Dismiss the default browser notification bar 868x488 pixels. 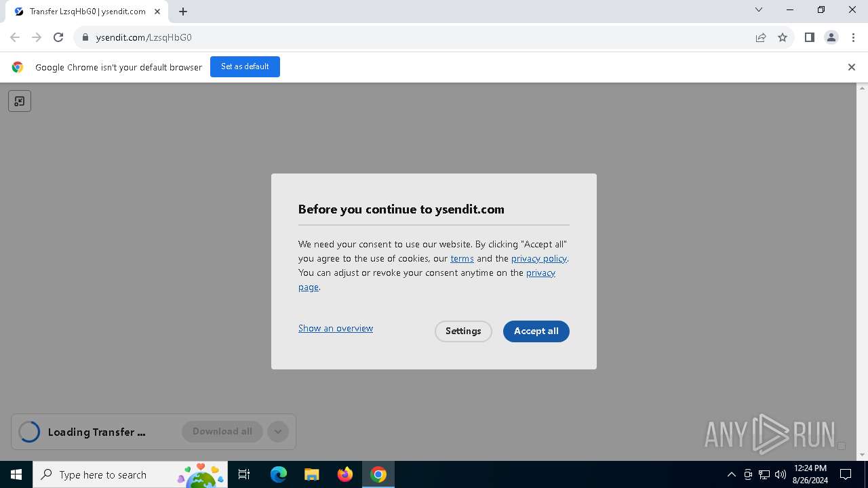point(852,67)
